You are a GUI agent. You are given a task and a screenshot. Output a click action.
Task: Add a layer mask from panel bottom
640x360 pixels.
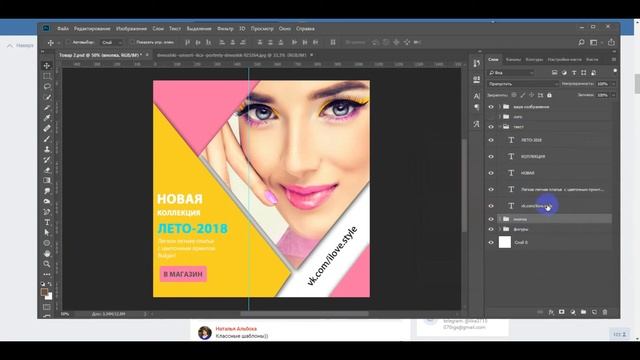coord(562,312)
